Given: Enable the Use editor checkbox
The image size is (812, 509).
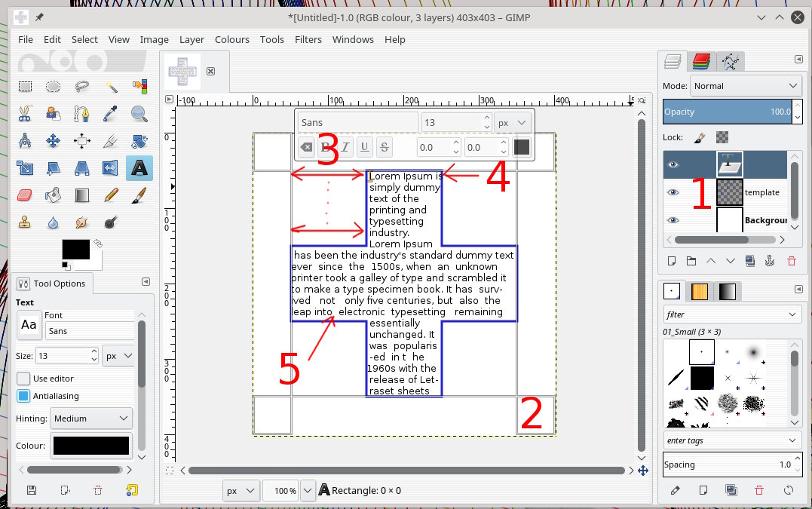Looking at the screenshot, I should [x=23, y=379].
